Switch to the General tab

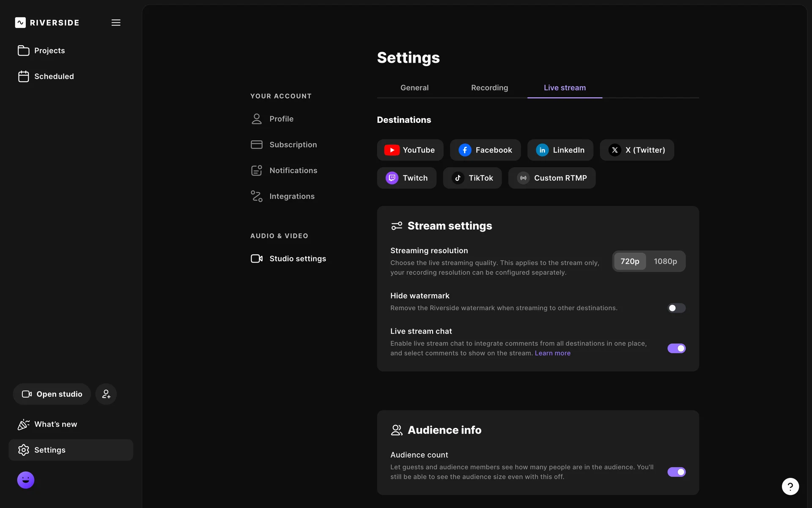point(414,88)
